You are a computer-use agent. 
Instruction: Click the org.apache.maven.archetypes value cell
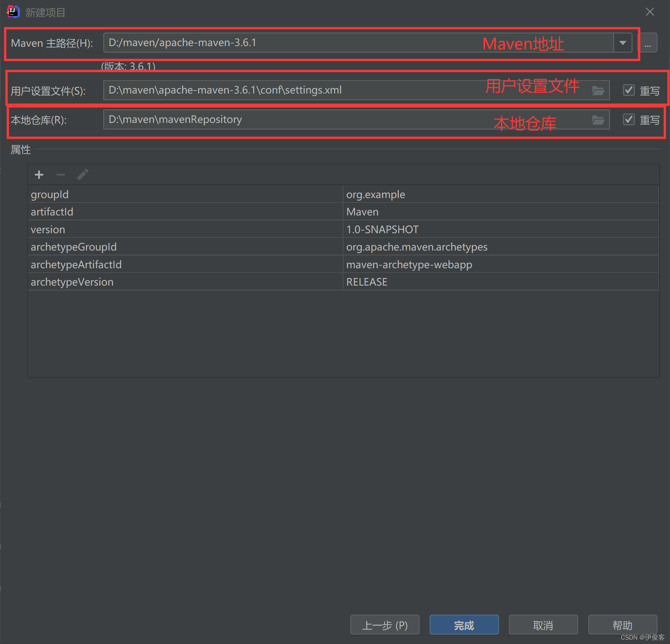[x=501, y=247]
